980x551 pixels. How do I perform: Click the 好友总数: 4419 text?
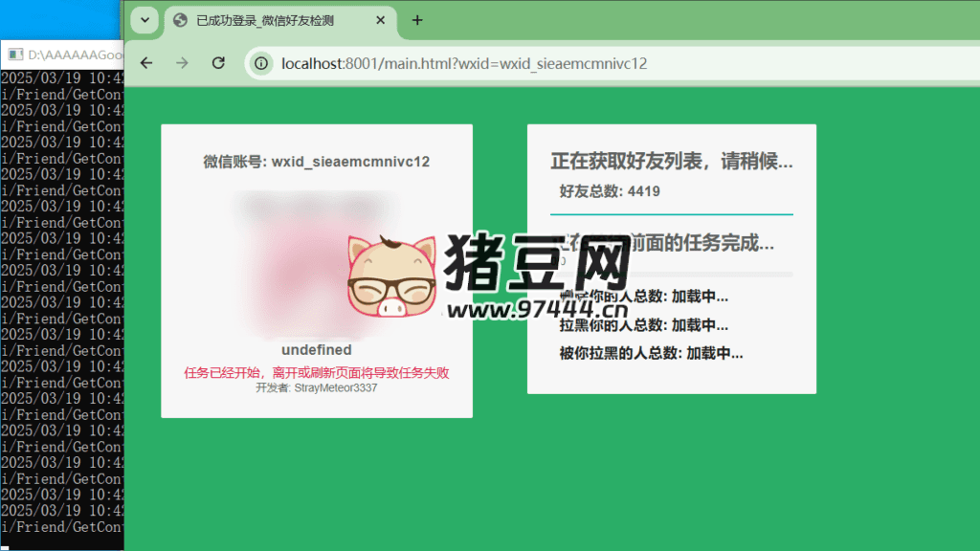point(610,191)
